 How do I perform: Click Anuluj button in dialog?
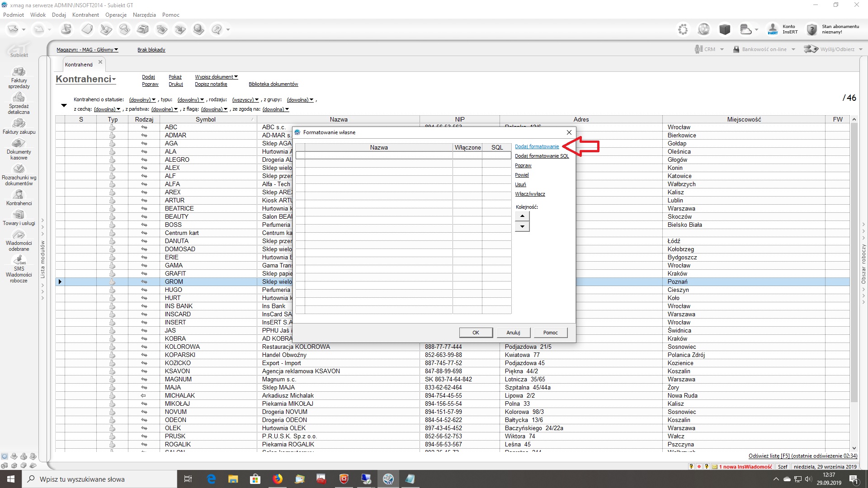(513, 333)
